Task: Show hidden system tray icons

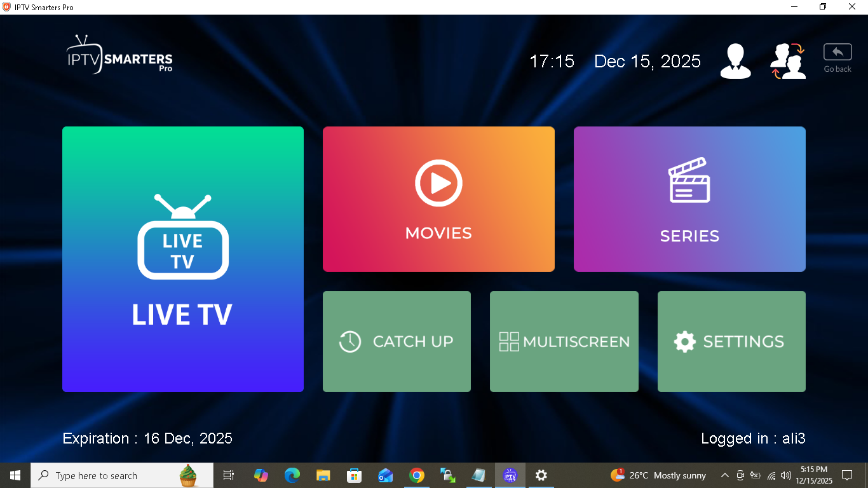Action: [x=724, y=475]
